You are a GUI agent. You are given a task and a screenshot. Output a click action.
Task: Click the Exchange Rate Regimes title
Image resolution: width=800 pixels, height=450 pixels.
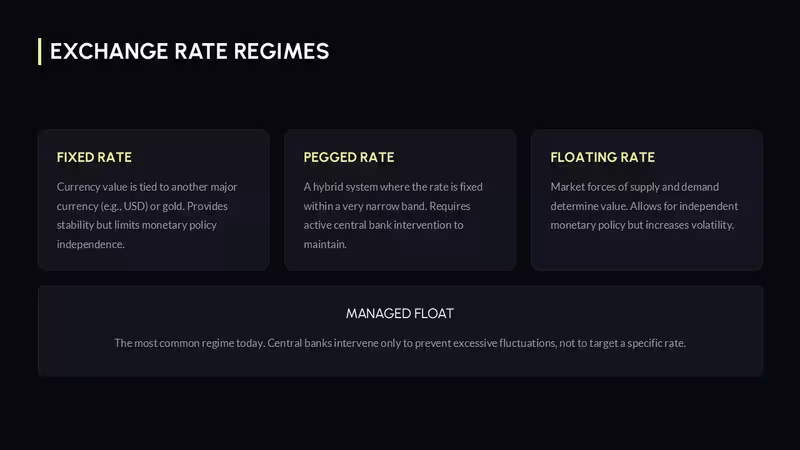tap(189, 52)
